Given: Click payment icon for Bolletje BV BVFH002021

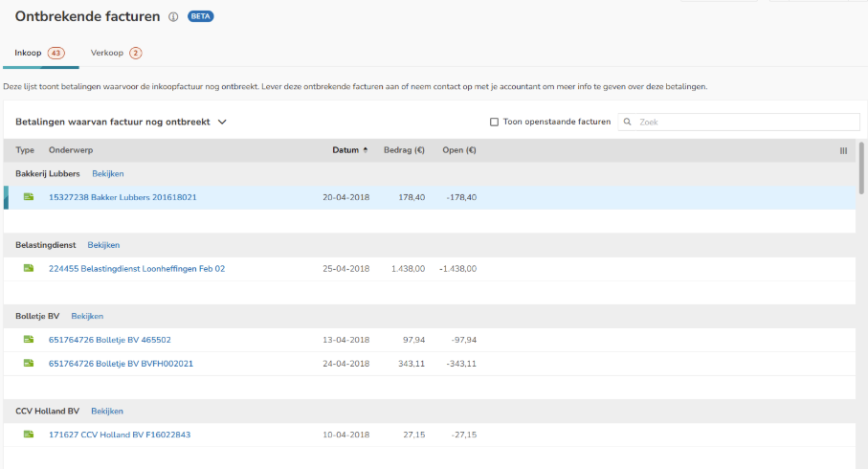Looking at the screenshot, I should point(29,364).
